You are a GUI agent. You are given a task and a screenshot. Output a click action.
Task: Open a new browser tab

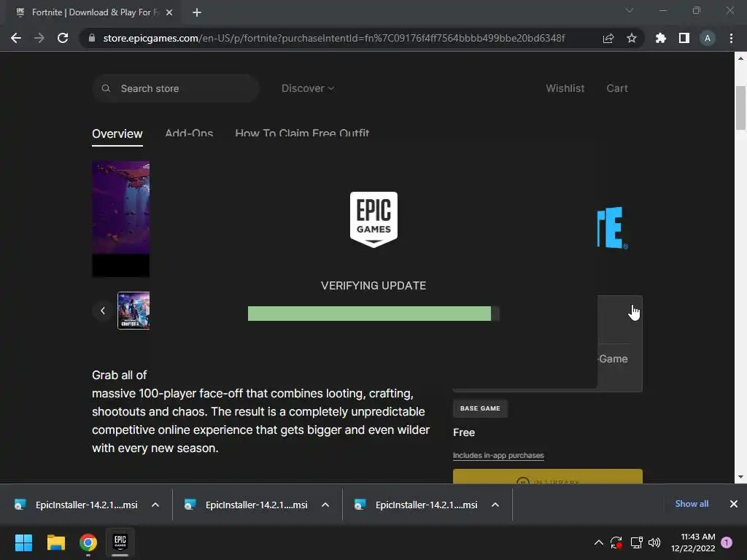[x=197, y=12]
